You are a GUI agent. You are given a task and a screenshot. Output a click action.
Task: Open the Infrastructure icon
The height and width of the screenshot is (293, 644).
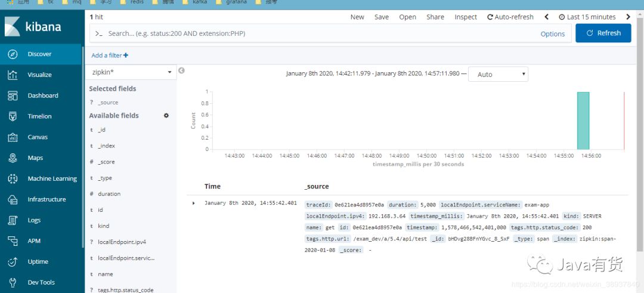13,199
